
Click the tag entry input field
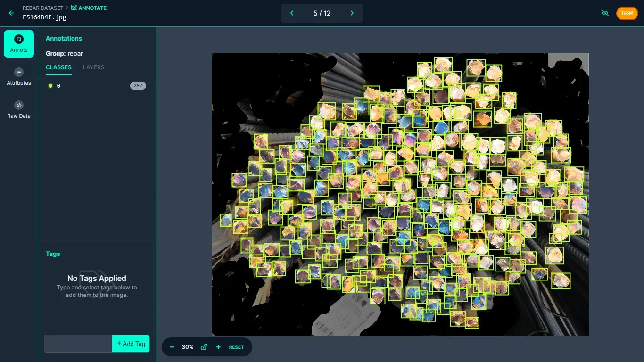(78, 344)
